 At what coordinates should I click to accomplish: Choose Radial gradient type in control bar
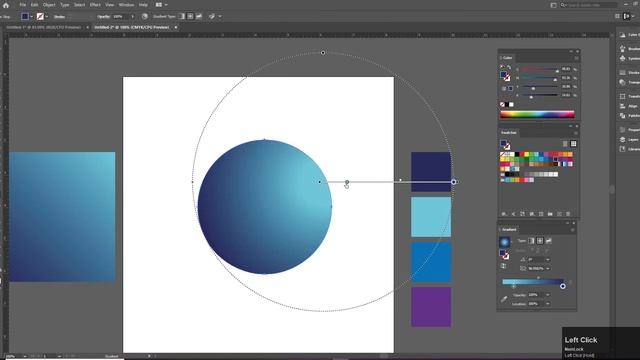tap(190, 16)
